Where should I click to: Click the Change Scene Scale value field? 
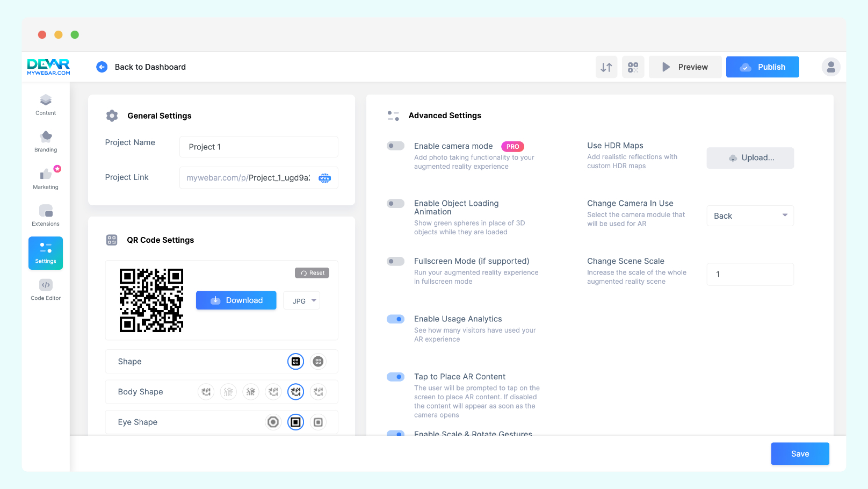(750, 274)
